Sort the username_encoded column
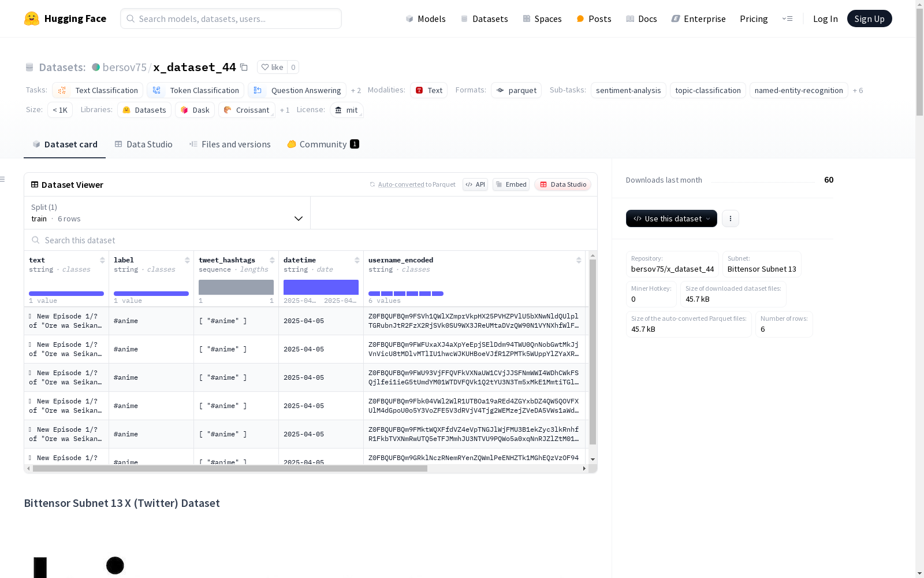 (x=579, y=260)
